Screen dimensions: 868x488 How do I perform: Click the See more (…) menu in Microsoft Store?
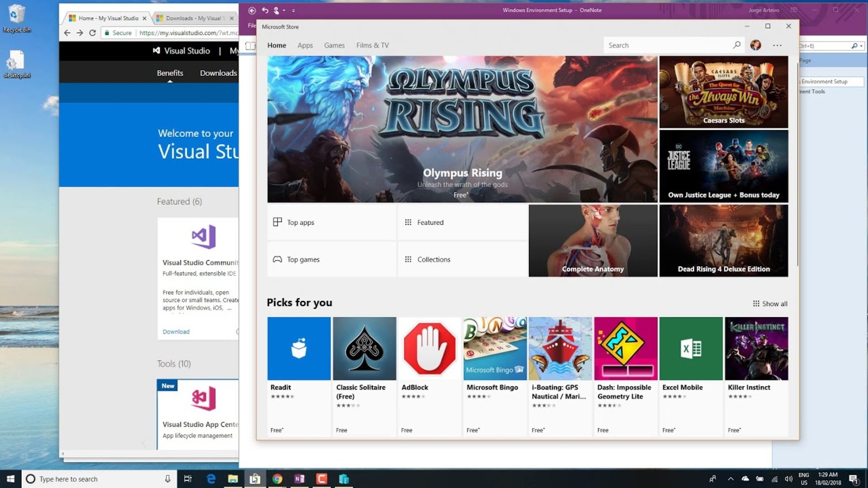[777, 45]
